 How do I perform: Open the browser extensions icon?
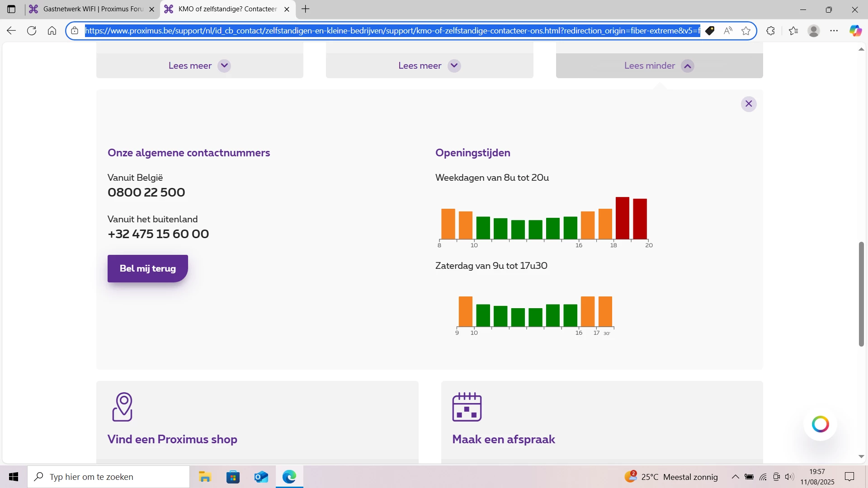tap(771, 31)
